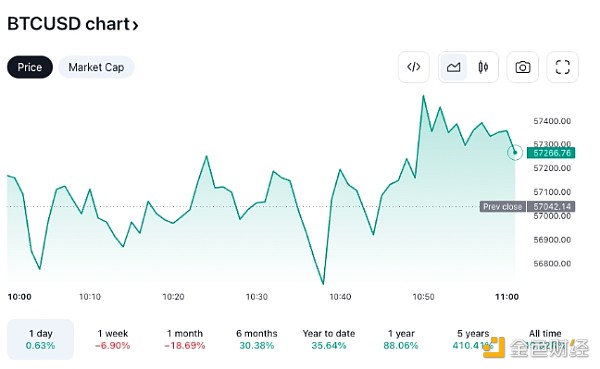Choose the All time range
Viewport: 600px width, 369px height.
(x=545, y=339)
